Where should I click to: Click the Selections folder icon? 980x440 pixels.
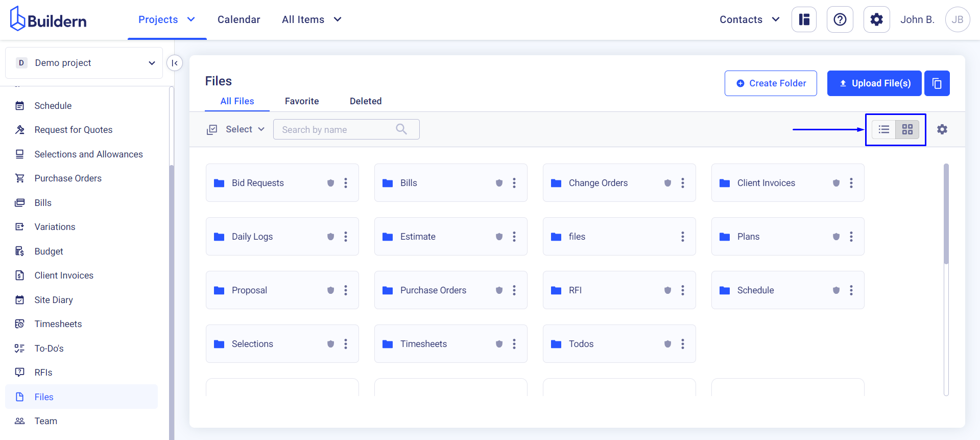click(219, 344)
